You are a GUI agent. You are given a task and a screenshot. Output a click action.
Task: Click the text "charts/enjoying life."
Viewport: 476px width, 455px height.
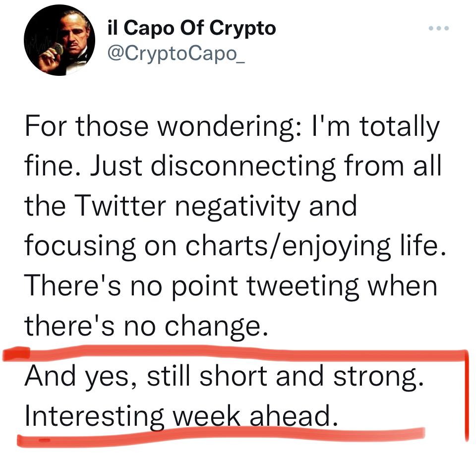(x=316, y=245)
